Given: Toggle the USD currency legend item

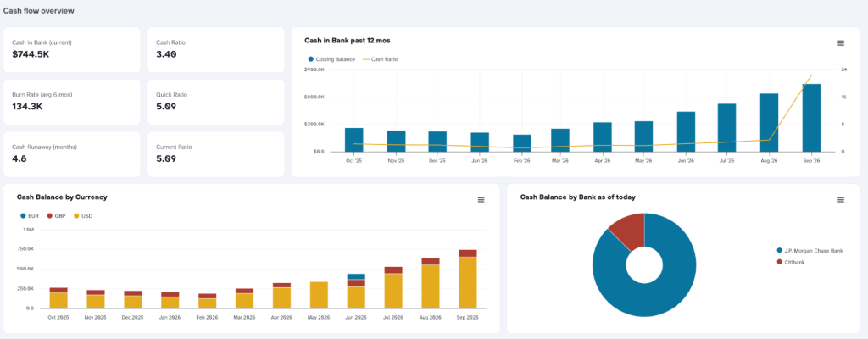Looking at the screenshot, I should click(x=83, y=216).
